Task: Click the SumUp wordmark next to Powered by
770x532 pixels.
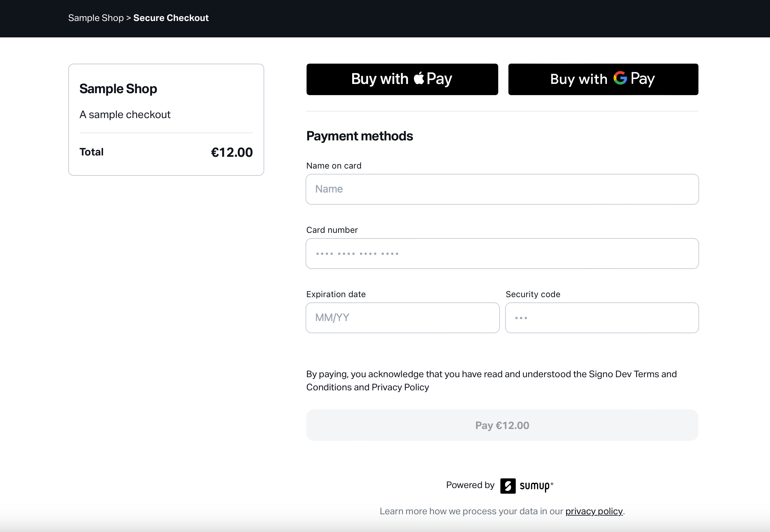Action: 534,486
